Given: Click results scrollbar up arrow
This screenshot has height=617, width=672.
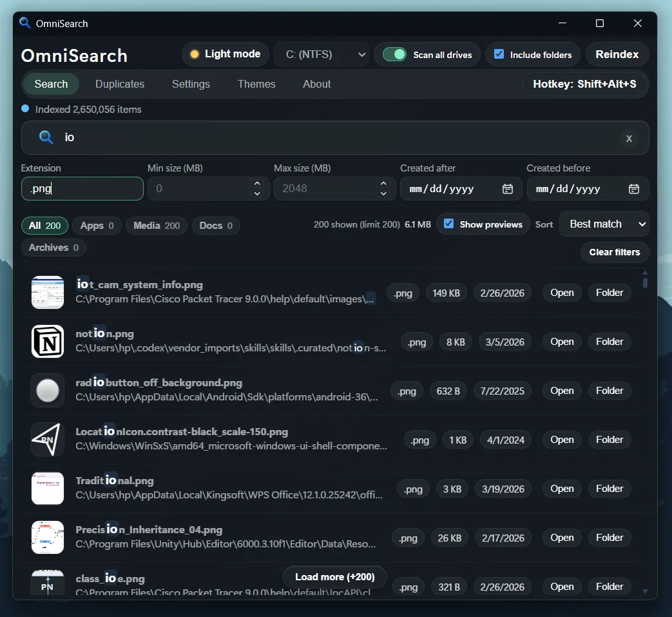Looking at the screenshot, I should point(645,273).
